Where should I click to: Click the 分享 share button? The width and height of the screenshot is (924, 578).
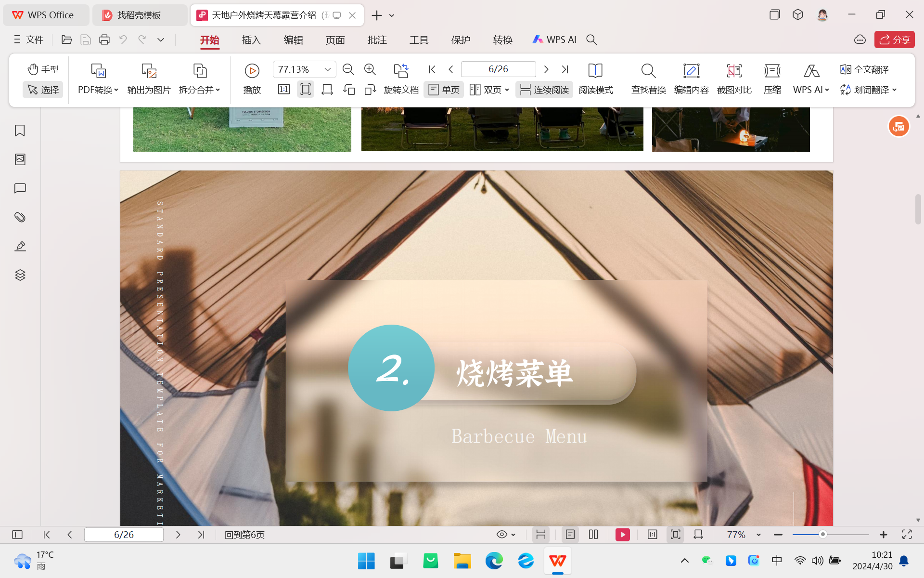click(894, 40)
